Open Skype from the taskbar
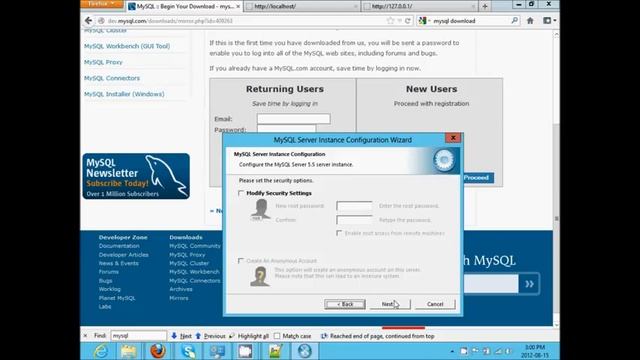 click(188, 351)
